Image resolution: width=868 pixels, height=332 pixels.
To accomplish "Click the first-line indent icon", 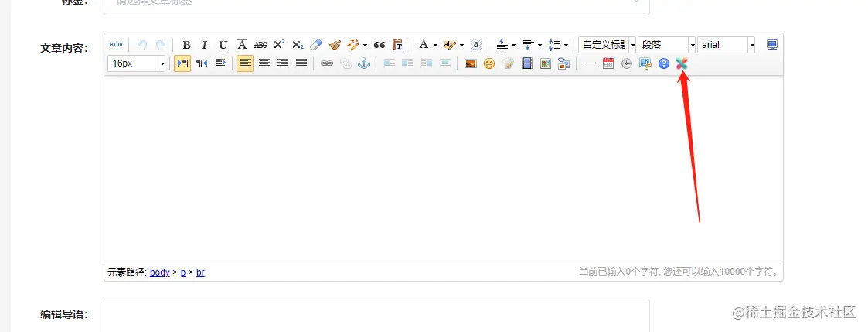I will point(220,63).
